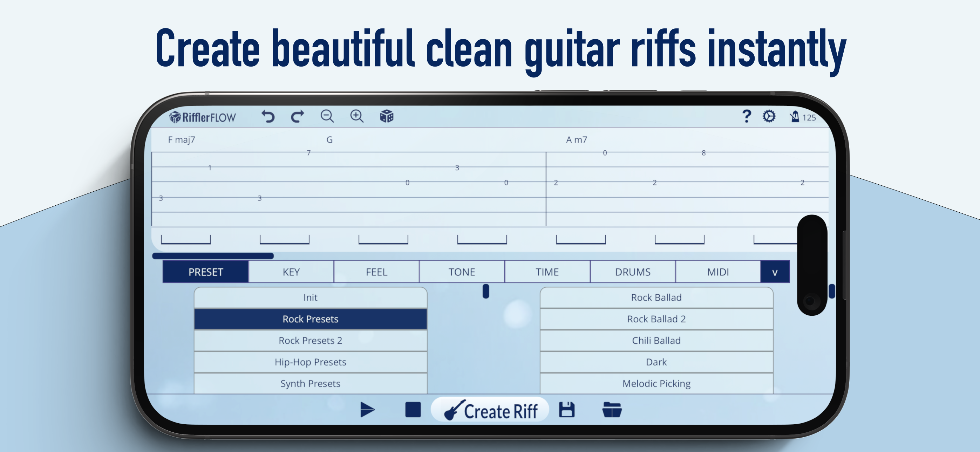Click fret note 8 on top string

click(704, 153)
